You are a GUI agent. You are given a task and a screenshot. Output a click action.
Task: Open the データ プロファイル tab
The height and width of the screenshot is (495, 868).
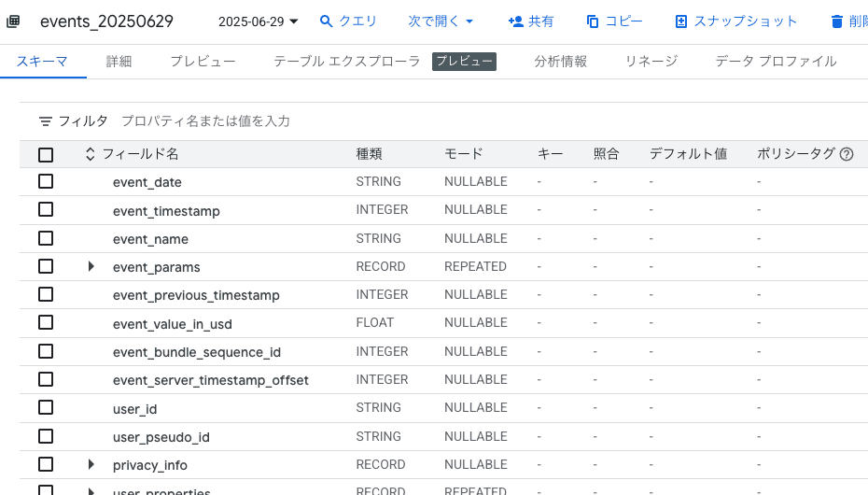pyautogui.click(x=776, y=62)
